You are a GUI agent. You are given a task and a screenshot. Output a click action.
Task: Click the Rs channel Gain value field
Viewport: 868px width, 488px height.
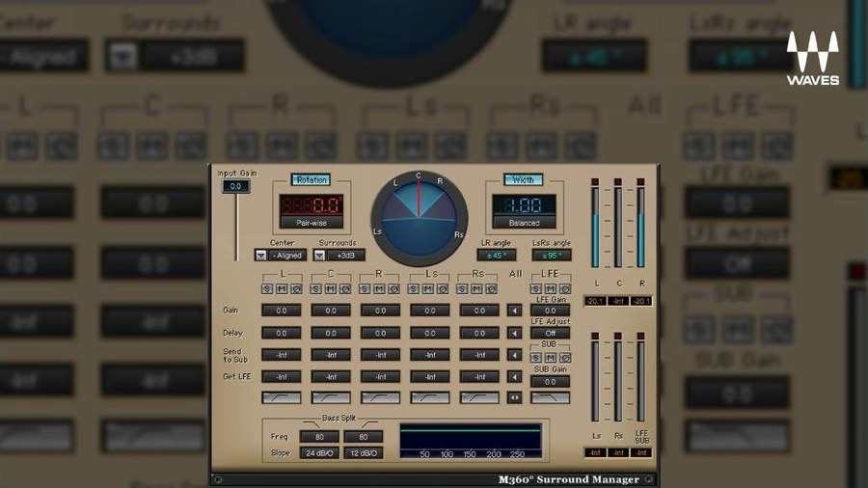point(479,311)
